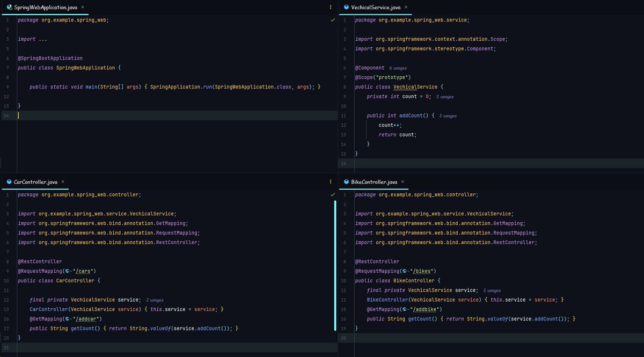Close the SpringWebApplication.java tab
The width and height of the screenshot is (644, 357).
pos(82,8)
